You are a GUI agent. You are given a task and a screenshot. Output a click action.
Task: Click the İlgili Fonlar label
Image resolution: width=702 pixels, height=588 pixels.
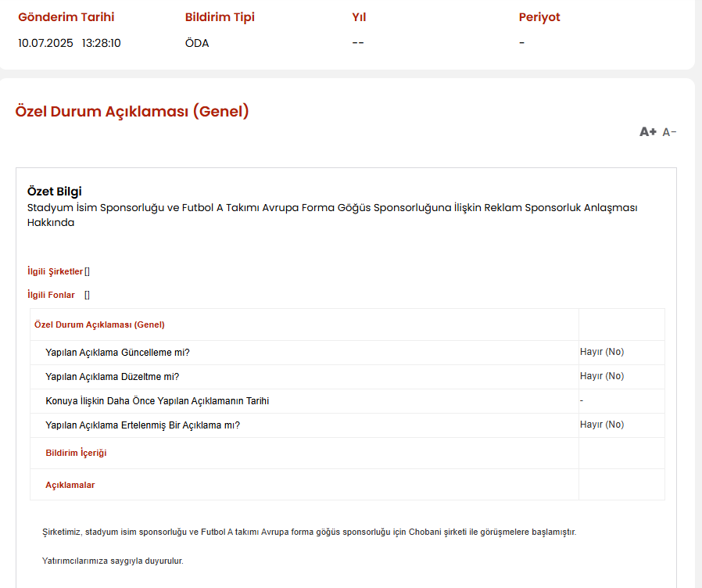51,295
